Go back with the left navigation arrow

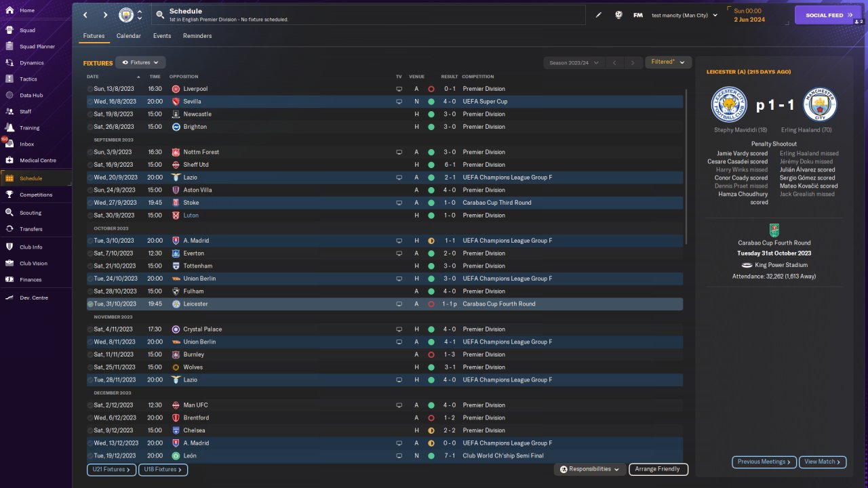pyautogui.click(x=85, y=15)
